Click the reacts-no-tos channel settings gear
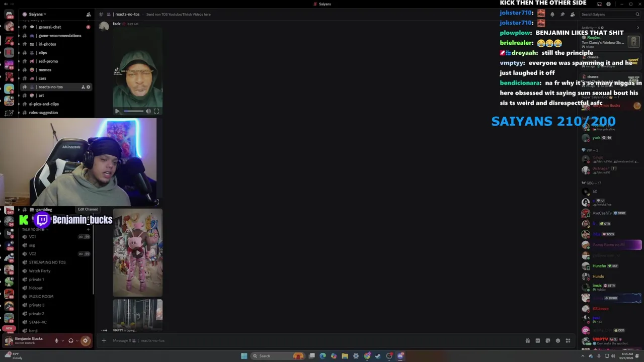 click(88, 87)
